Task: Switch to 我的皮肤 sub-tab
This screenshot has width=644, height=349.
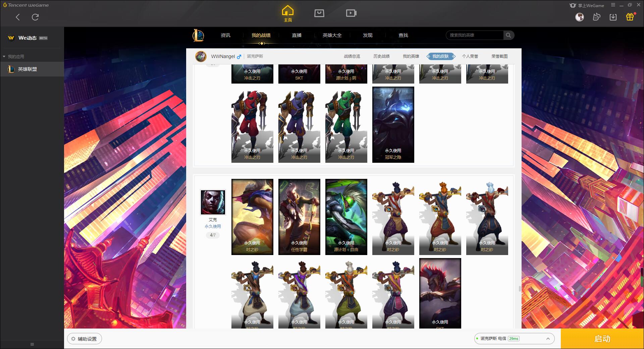Action: pos(440,56)
